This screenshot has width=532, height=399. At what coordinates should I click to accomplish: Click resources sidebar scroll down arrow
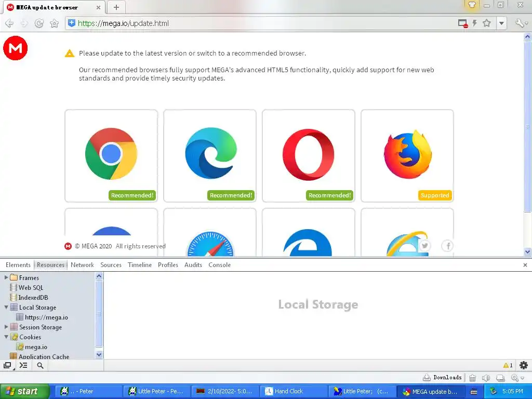pyautogui.click(x=99, y=354)
